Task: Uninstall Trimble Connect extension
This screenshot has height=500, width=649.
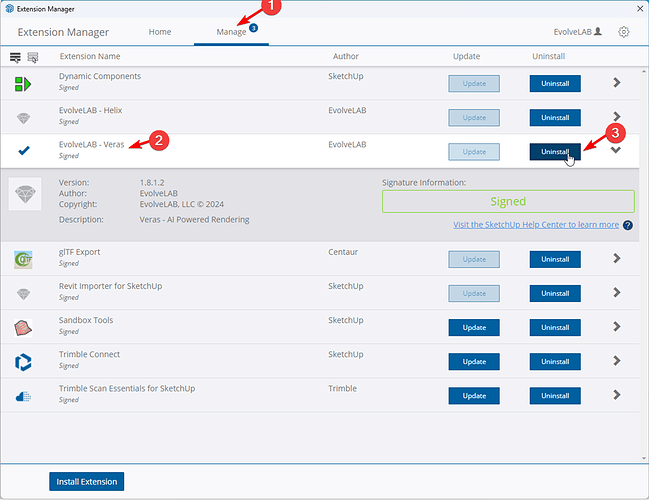Action: [555, 362]
